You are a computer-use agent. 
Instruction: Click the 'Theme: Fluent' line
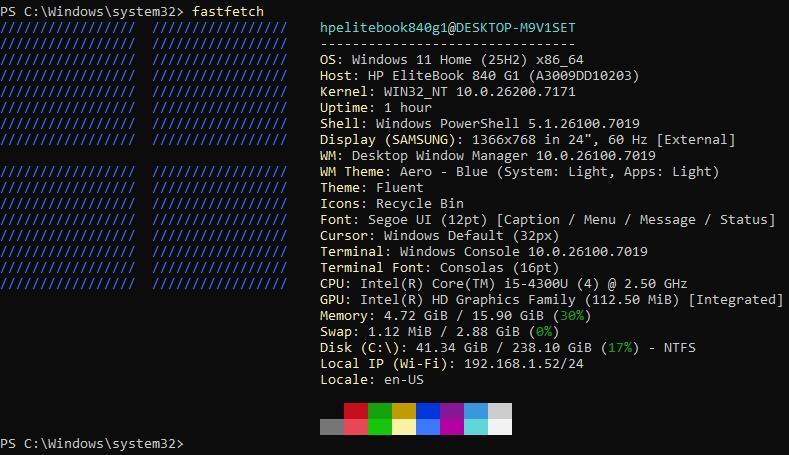371,188
